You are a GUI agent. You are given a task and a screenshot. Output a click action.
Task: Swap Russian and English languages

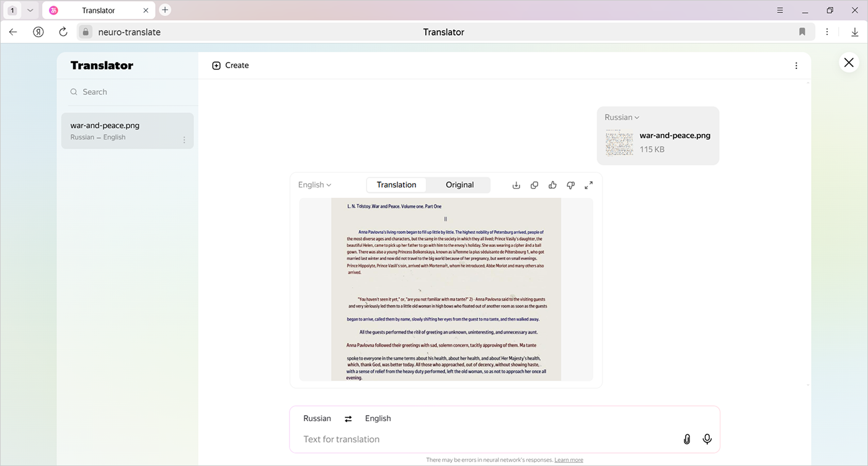(348, 419)
